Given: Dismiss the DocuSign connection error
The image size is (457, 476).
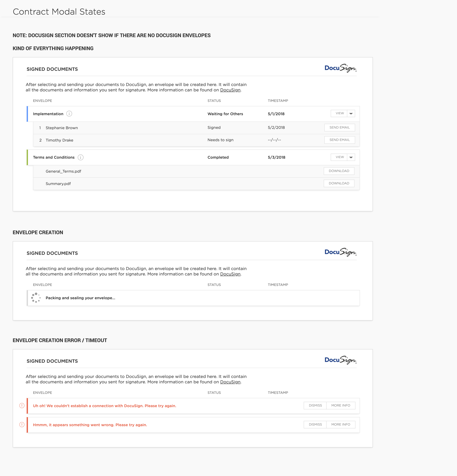Looking at the screenshot, I should pos(315,406).
